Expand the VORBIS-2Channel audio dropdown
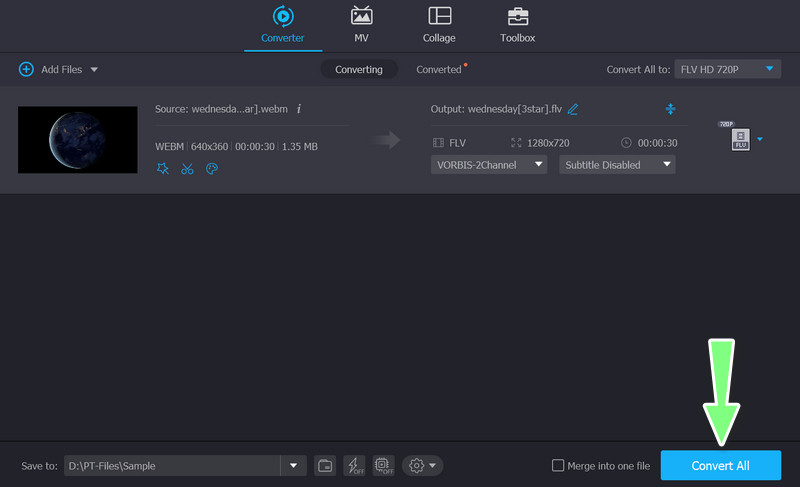The width and height of the screenshot is (800, 487). [x=489, y=165]
